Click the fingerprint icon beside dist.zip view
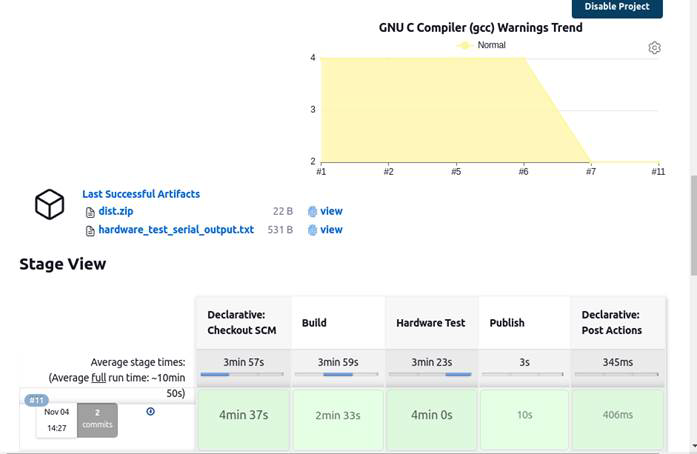The height and width of the screenshot is (454, 697). pyautogui.click(x=312, y=212)
